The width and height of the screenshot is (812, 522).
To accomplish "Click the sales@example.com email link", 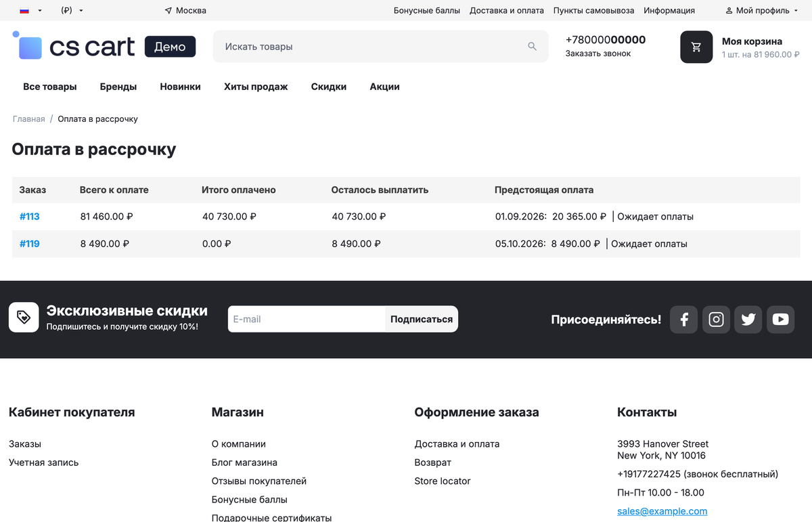I will tap(662, 511).
